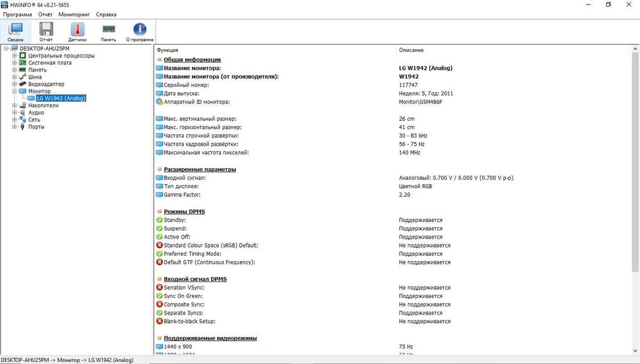
Task: Click the Память tree node icon
Action: [x=22, y=70]
